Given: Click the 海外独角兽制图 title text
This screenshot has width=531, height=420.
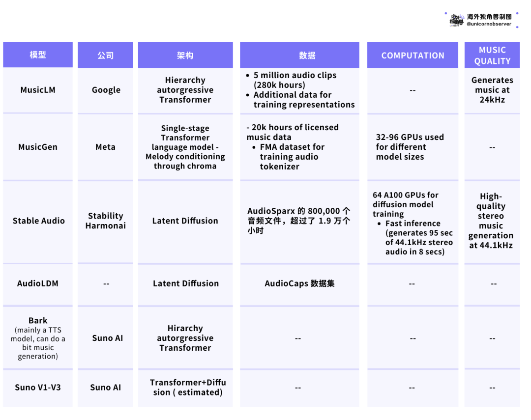Looking at the screenshot, I should (489, 17).
